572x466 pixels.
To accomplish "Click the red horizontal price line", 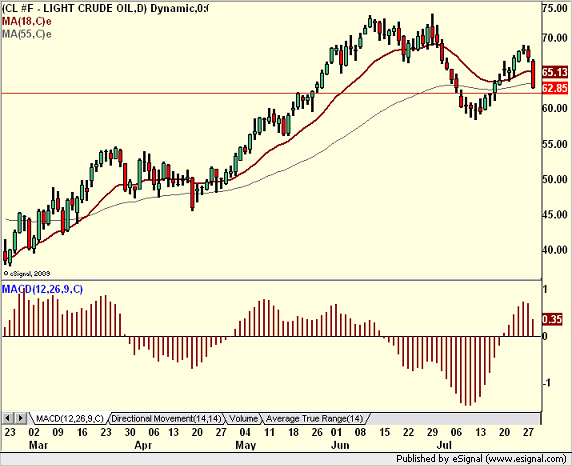I will 271,94.
